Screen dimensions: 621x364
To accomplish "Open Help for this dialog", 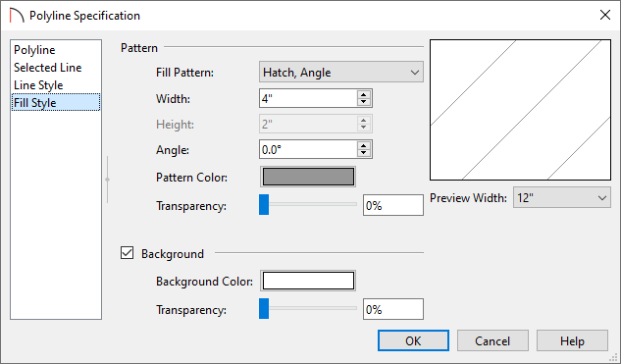I will [572, 340].
